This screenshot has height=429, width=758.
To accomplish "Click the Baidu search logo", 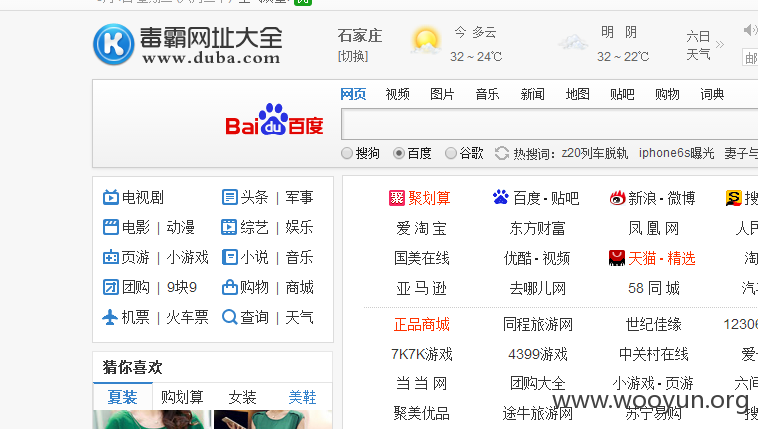I will [274, 119].
